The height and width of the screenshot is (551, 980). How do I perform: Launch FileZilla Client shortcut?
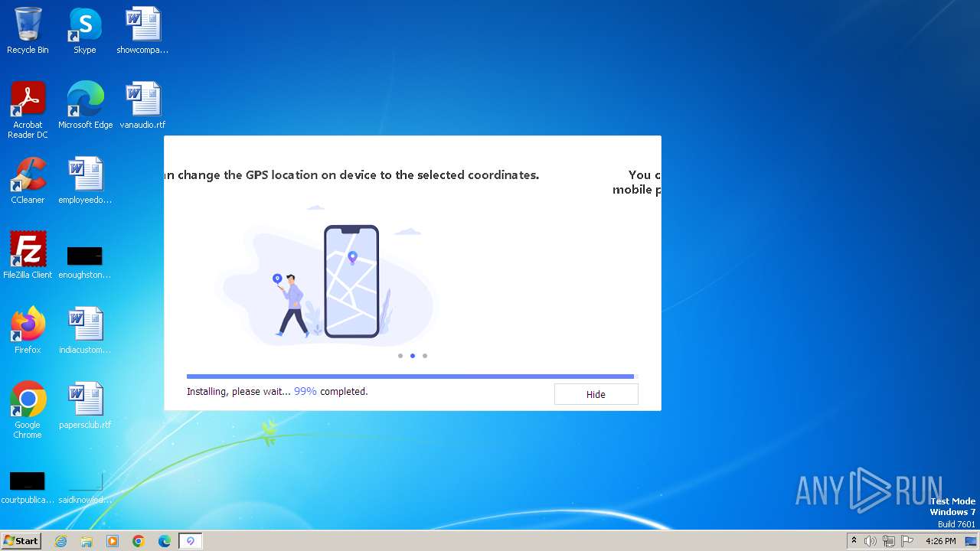tap(28, 256)
